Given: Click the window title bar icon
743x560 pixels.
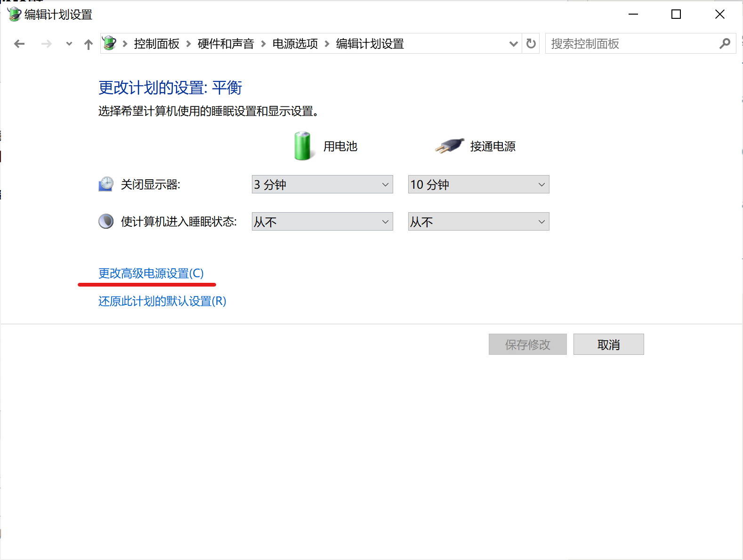Looking at the screenshot, I should 14,14.
